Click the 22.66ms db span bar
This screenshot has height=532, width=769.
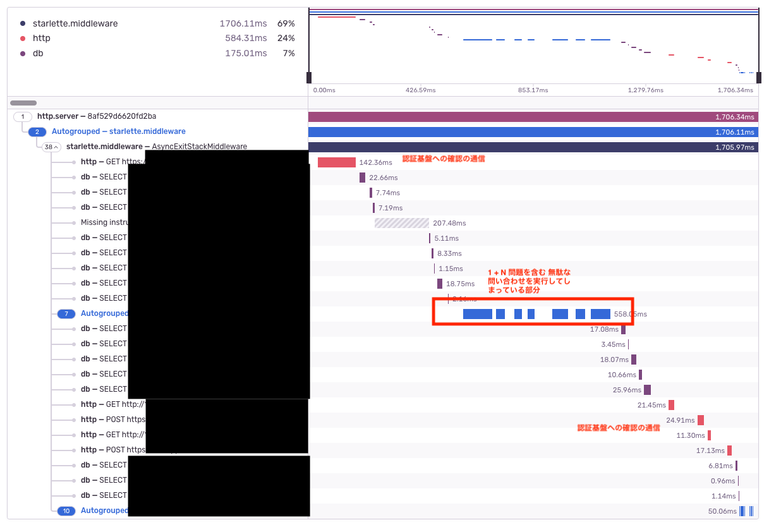[362, 178]
